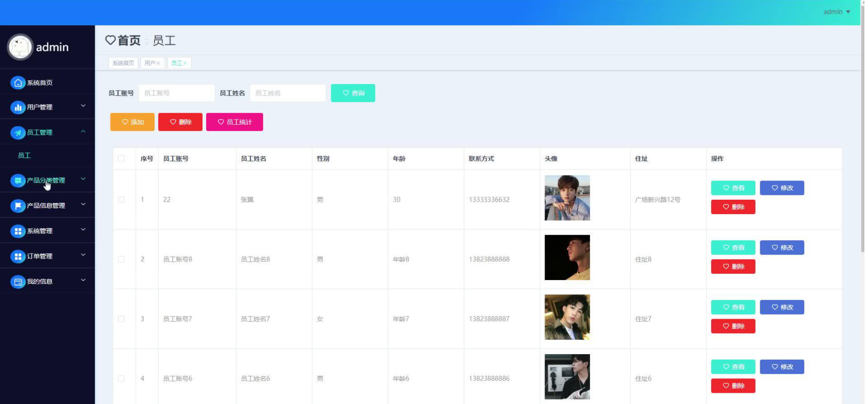Image resolution: width=868 pixels, height=404 pixels.
Task: Click the 首页 breadcrumb link
Action: 129,40
